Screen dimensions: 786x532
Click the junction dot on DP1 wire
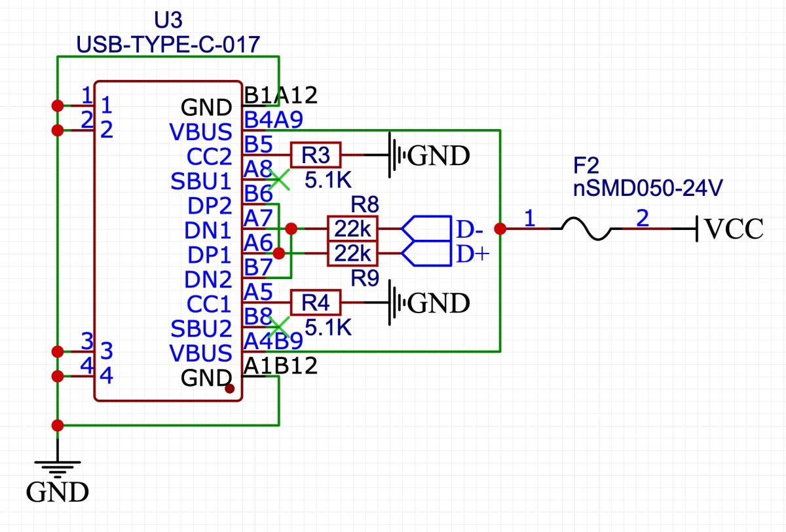[279, 253]
